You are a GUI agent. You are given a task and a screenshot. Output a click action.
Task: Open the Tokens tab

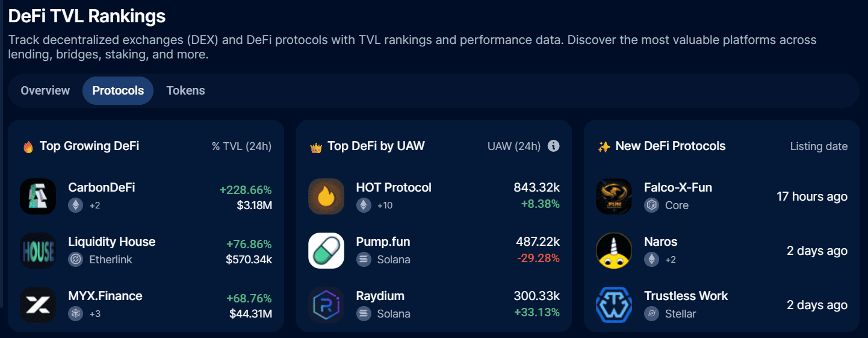pos(185,91)
